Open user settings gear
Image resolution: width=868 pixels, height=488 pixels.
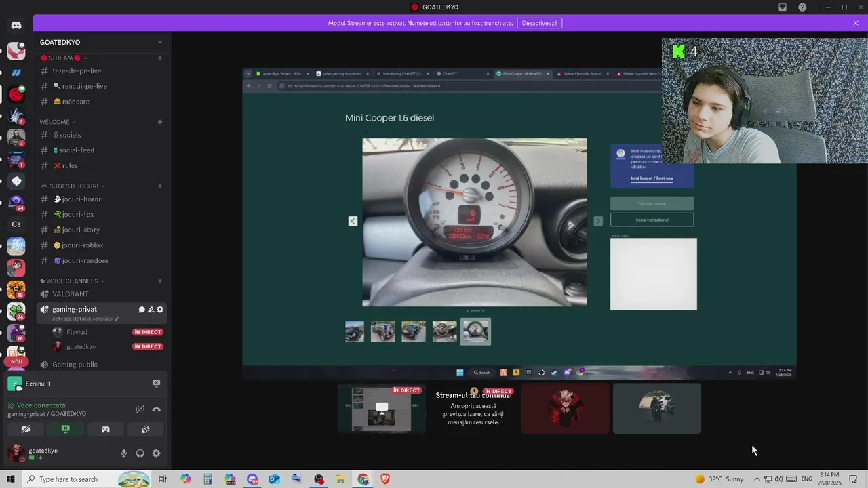[x=156, y=453]
